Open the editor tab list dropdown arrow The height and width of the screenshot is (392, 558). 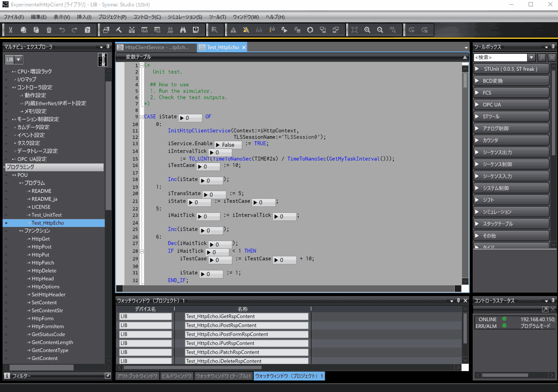(x=466, y=47)
